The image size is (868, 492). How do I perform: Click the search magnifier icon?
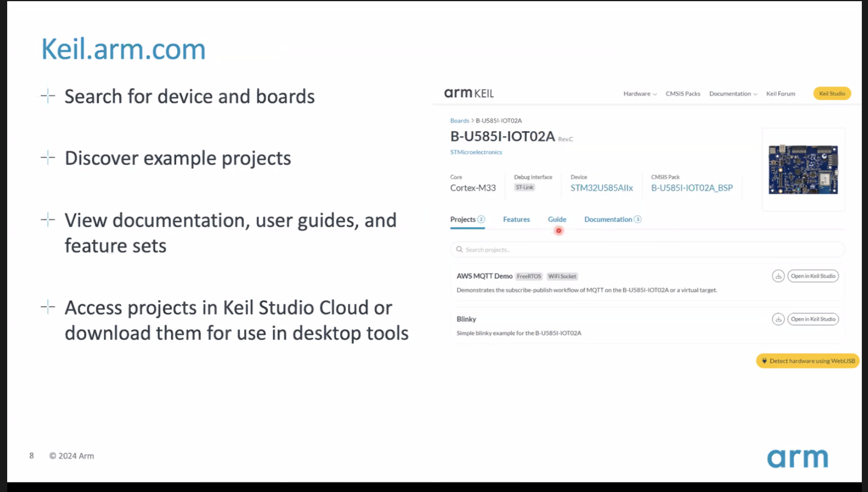[x=459, y=249]
